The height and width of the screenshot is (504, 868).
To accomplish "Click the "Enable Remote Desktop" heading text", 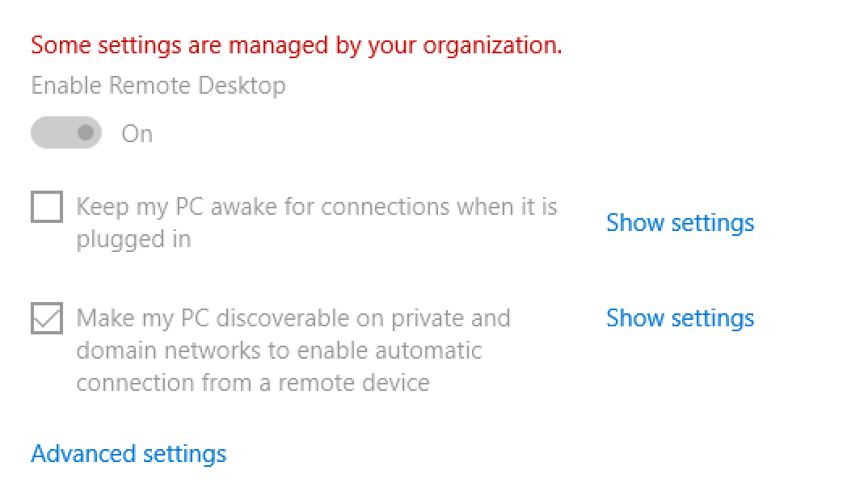I will (x=158, y=86).
